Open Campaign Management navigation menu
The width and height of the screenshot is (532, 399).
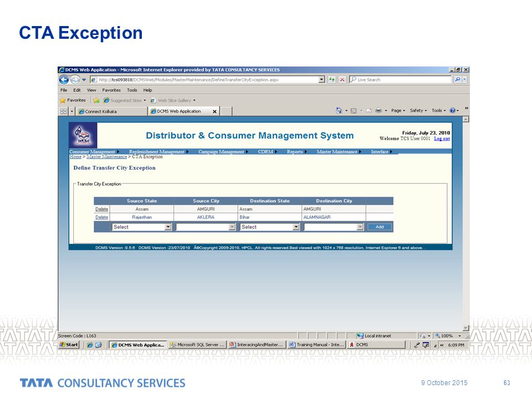[x=223, y=152]
